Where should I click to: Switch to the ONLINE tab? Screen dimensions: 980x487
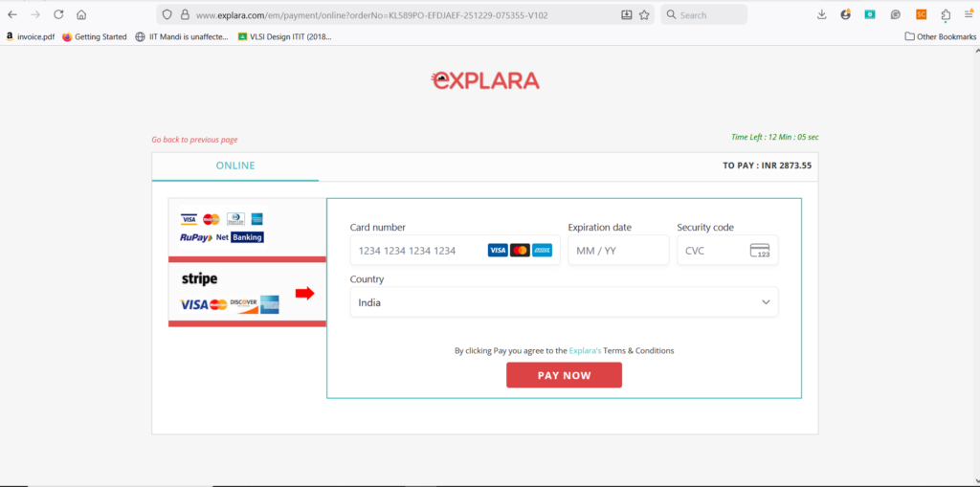[235, 166]
